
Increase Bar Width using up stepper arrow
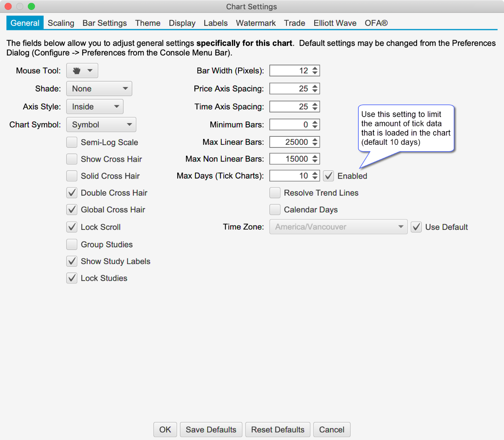coord(315,68)
